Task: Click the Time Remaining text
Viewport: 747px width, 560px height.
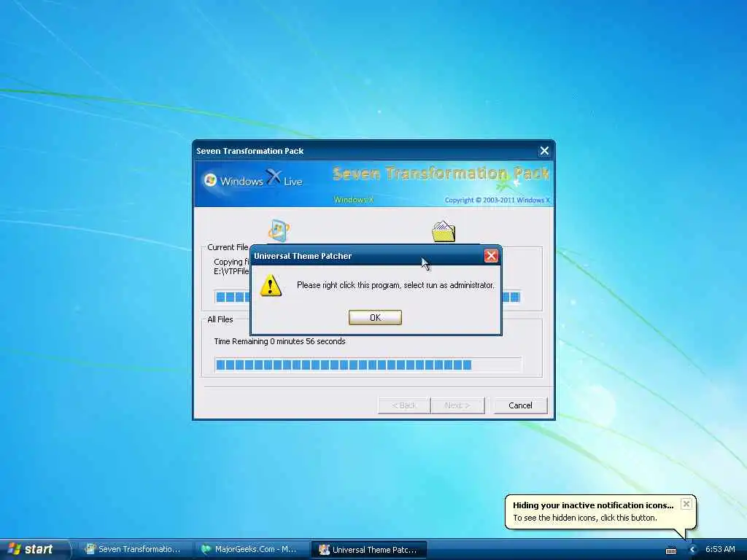Action: pyautogui.click(x=279, y=341)
